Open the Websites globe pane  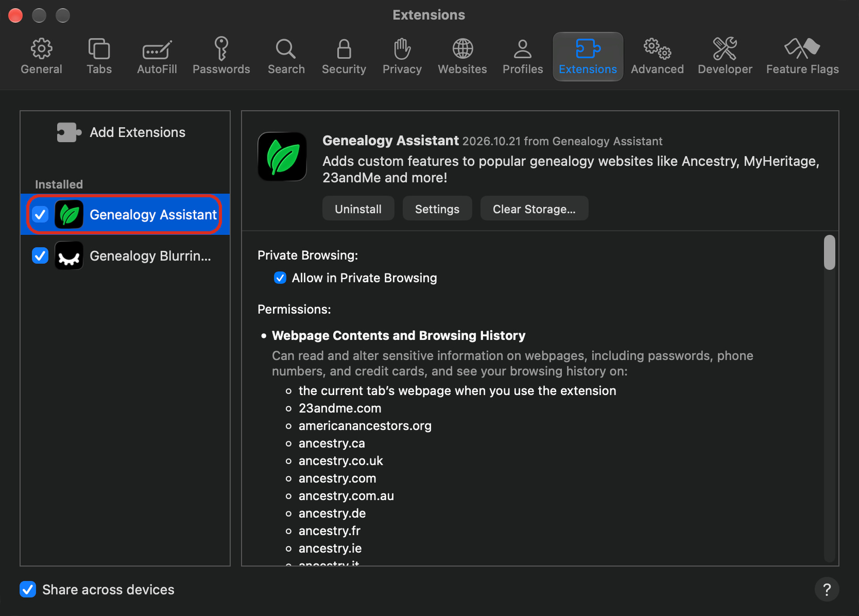(x=462, y=56)
